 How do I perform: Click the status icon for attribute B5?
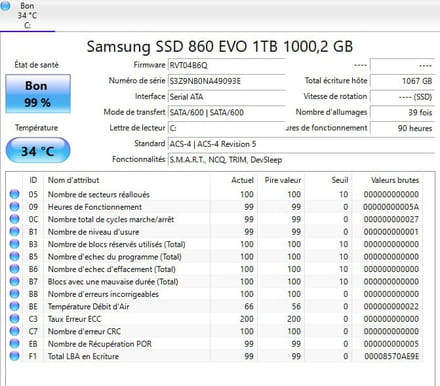pyautogui.click(x=14, y=256)
